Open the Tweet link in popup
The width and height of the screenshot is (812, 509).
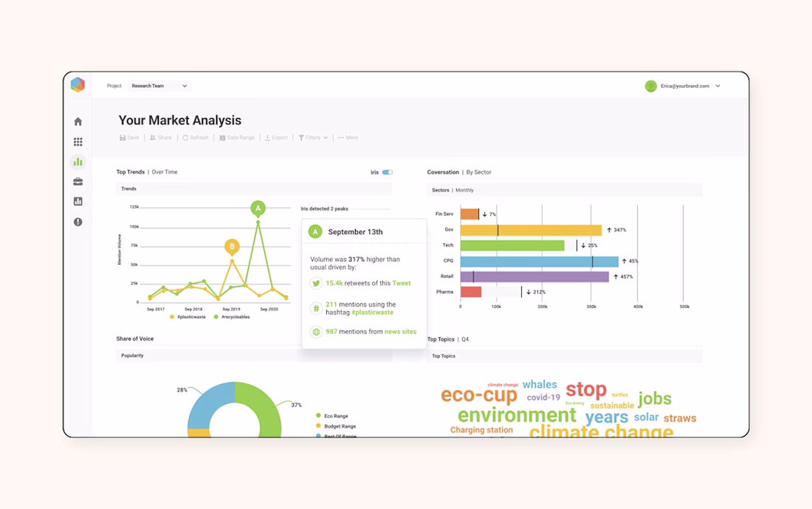(x=402, y=284)
